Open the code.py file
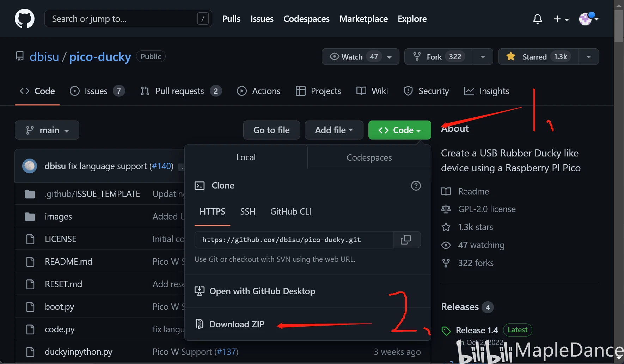624x364 pixels. (60, 329)
